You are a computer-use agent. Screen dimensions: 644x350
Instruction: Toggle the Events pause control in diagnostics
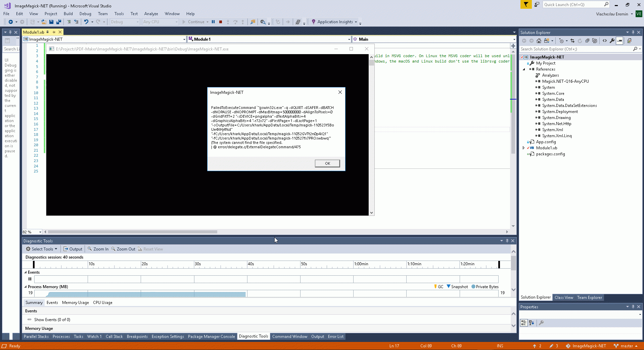(x=30, y=279)
